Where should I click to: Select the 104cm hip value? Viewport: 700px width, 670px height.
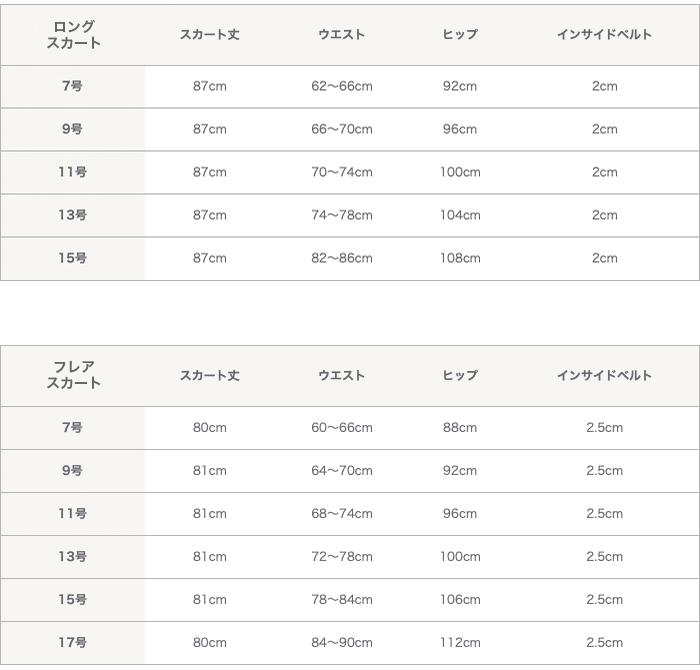click(x=460, y=215)
